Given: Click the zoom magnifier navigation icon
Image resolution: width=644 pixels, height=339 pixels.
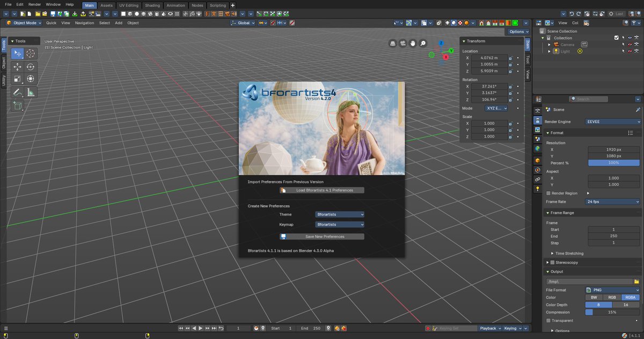Looking at the screenshot, I should coord(423,43).
